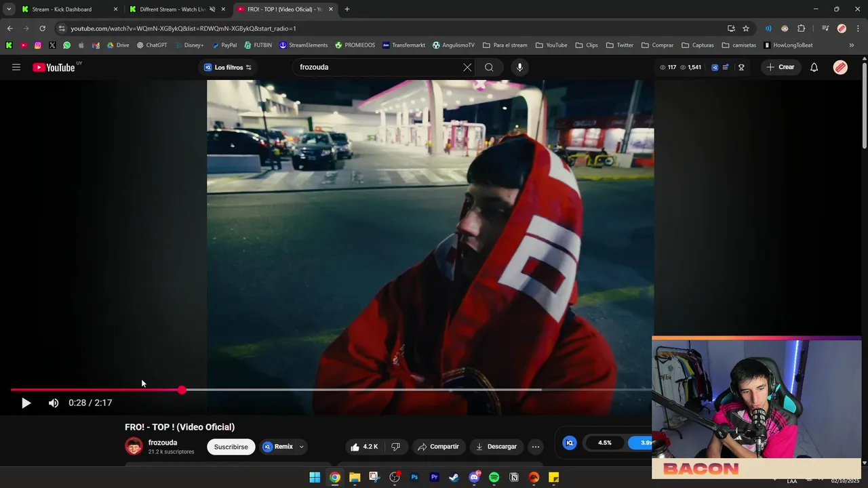Screen dimensions: 868x488
Task: Click the Crear create button
Action: click(781, 67)
